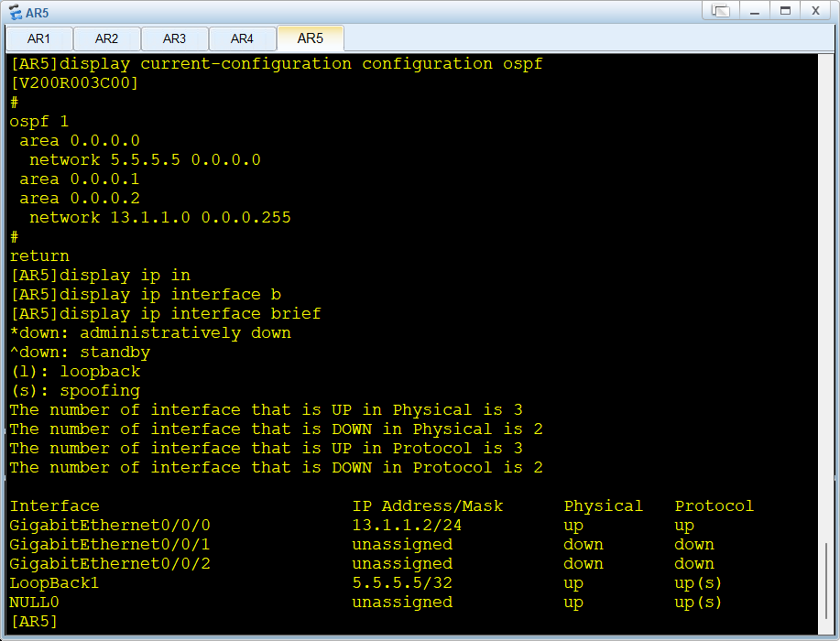The width and height of the screenshot is (840, 641).
Task: Click the 'up(s)' protocol value for LoopBack1
Action: click(698, 583)
